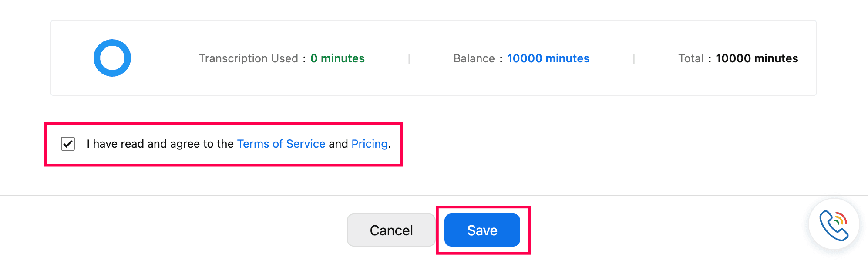Click the "Balance" label text
The width and height of the screenshot is (868, 264).
[474, 58]
